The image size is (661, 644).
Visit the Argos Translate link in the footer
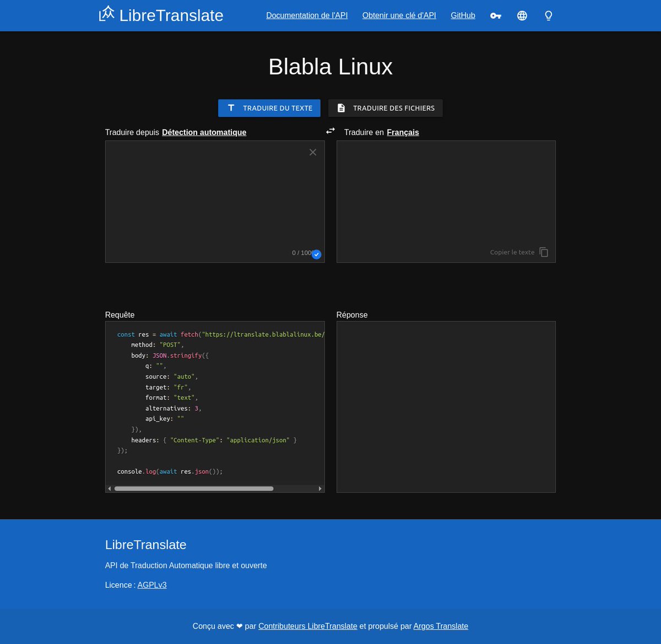440,626
